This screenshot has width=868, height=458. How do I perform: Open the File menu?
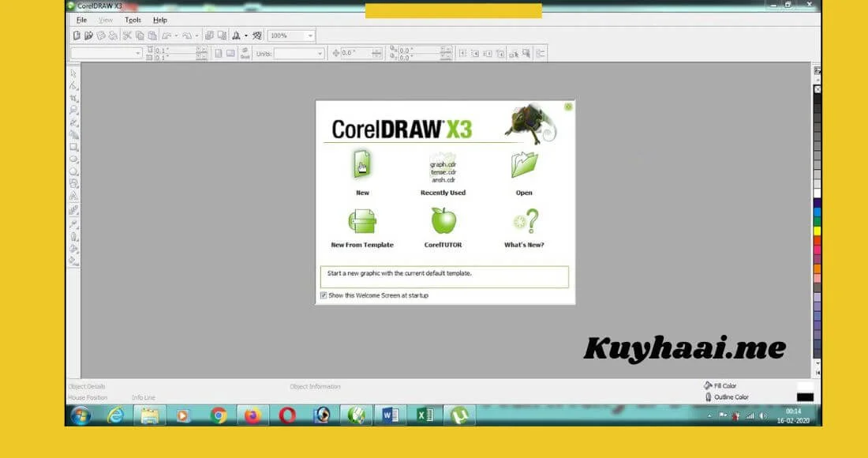(x=81, y=20)
